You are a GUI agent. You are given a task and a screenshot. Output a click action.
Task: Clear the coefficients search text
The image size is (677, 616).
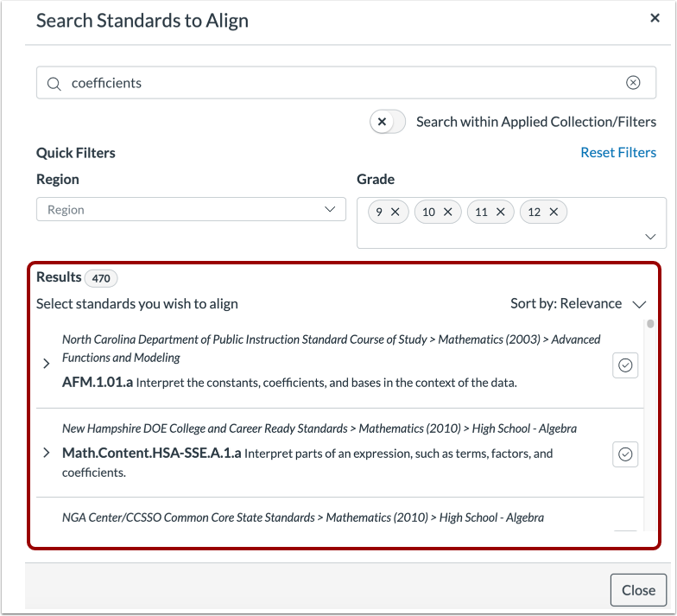(633, 83)
